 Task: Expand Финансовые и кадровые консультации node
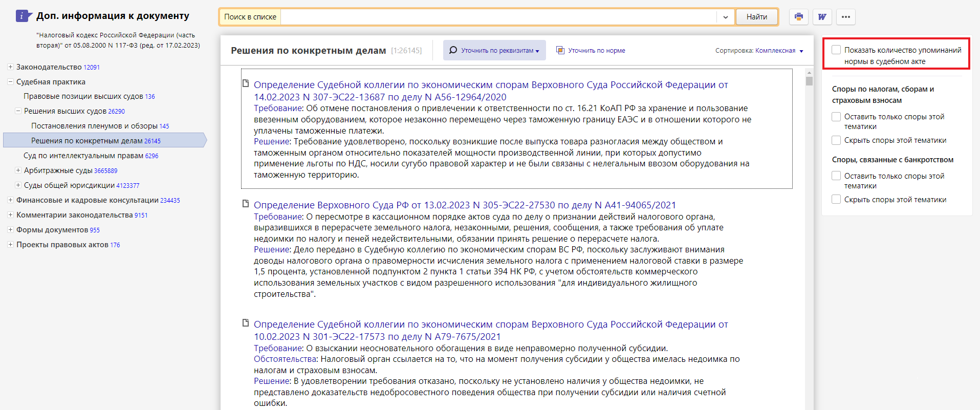pos(10,200)
